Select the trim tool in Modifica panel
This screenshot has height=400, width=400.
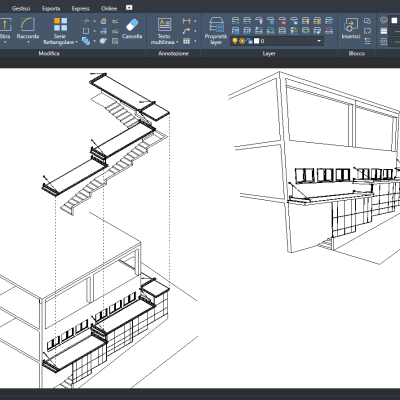(x=86, y=21)
